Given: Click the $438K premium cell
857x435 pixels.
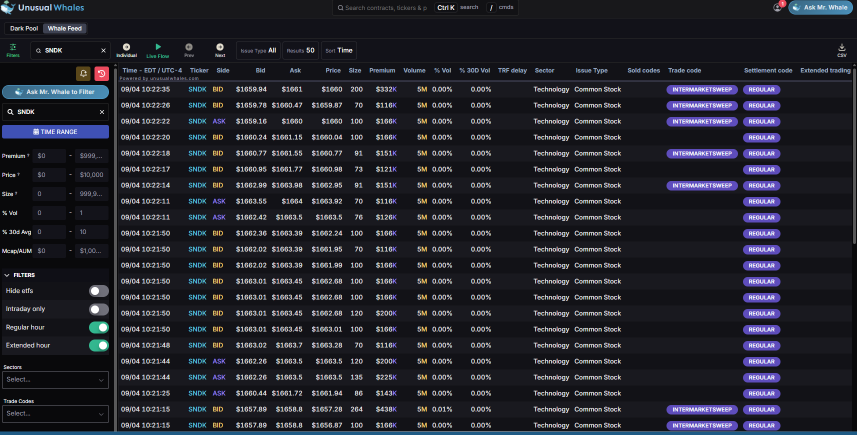Looking at the screenshot, I should tap(386, 409).
